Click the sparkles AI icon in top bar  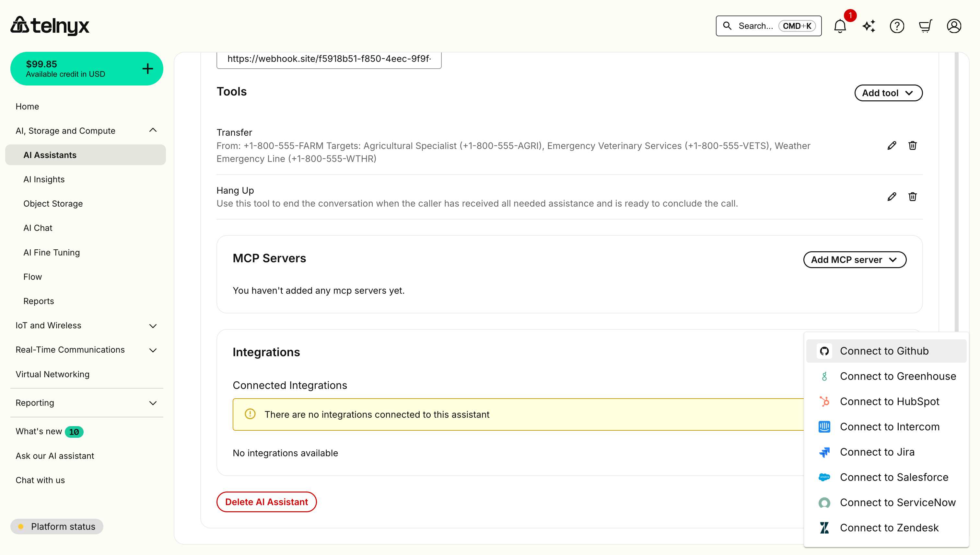pos(868,26)
